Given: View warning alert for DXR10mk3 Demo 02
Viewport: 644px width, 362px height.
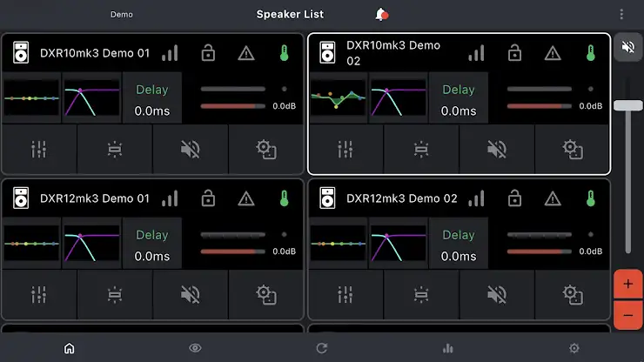Looking at the screenshot, I should coord(553,53).
